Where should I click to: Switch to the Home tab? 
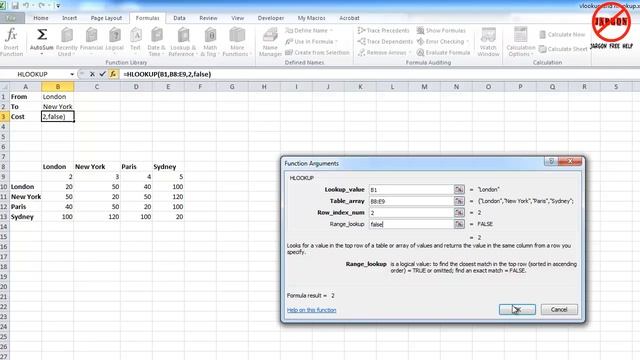[40, 18]
